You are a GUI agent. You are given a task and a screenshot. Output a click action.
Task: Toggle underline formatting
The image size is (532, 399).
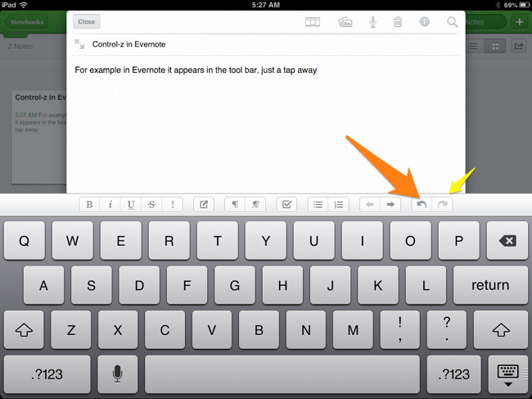131,205
